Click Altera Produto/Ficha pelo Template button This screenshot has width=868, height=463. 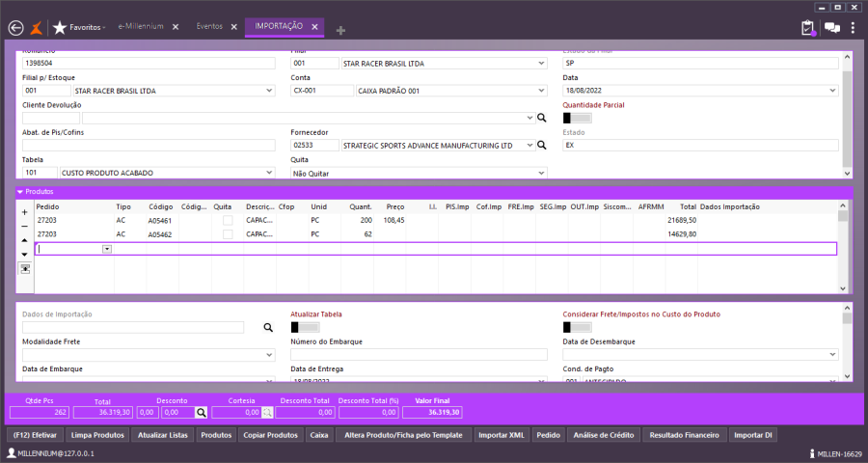point(403,435)
